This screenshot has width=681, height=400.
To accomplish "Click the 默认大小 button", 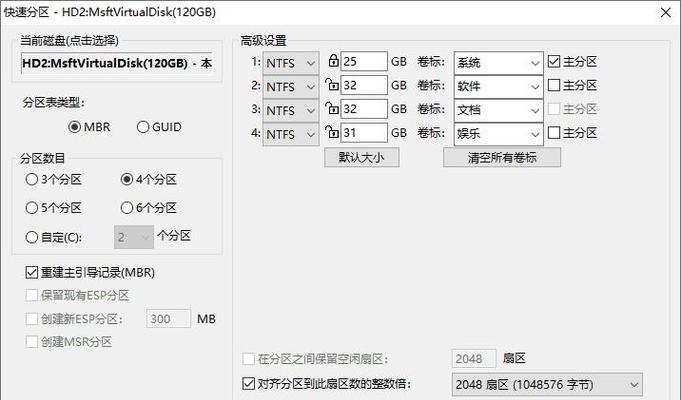I will coord(362,157).
